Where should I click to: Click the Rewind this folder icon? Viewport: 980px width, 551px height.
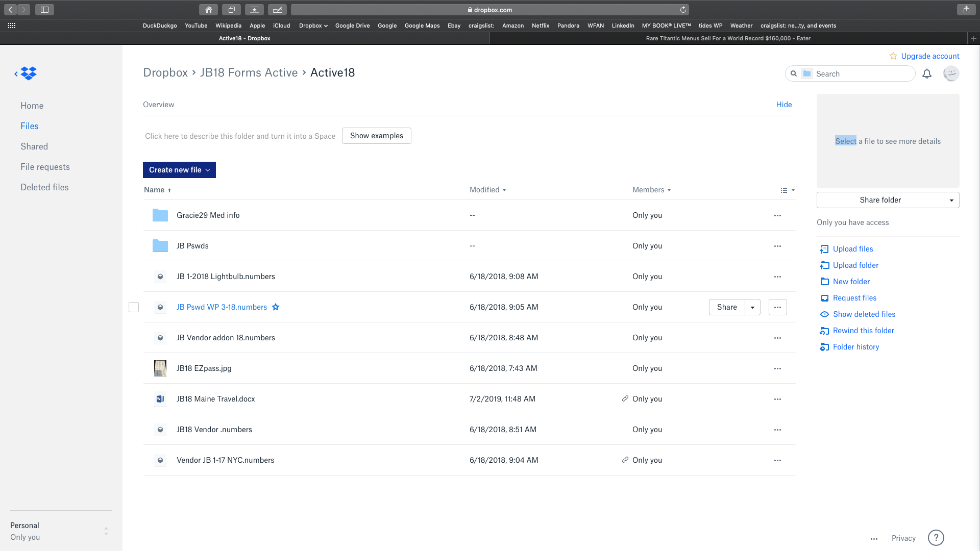pos(824,331)
